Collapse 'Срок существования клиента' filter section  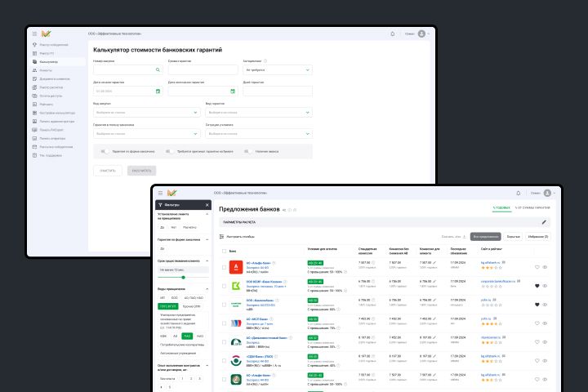[207, 261]
